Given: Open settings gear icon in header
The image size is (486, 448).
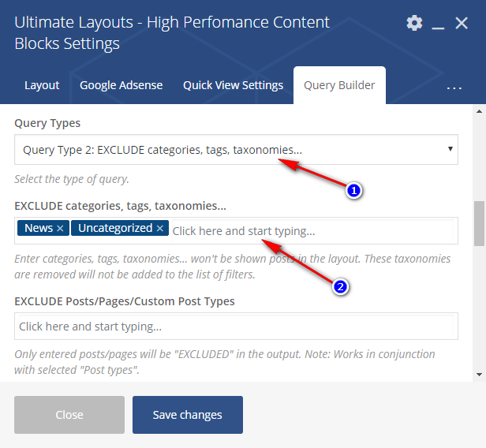Looking at the screenshot, I should pyautogui.click(x=414, y=23).
